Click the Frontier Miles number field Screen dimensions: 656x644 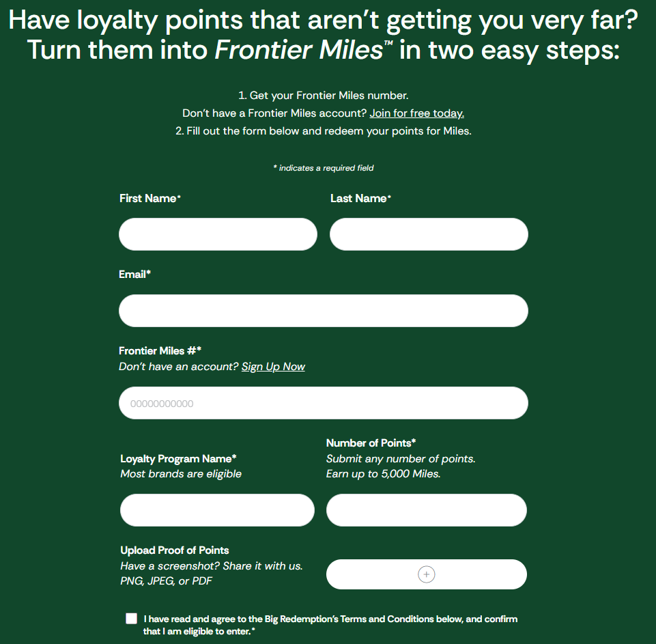coord(323,403)
